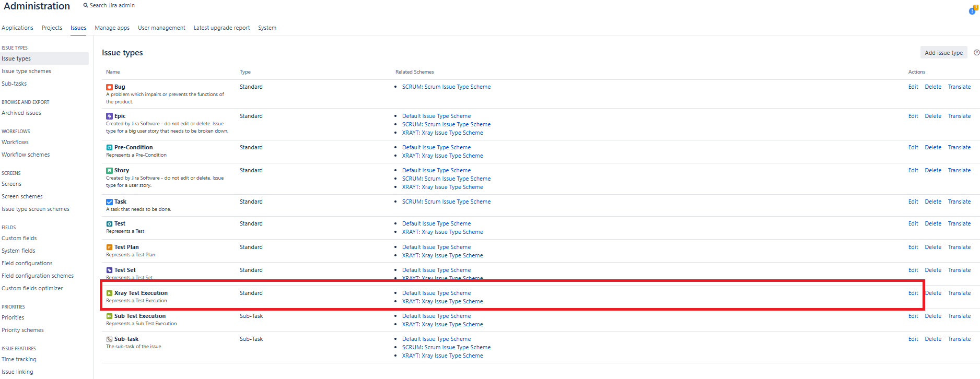Click the Xray Test Execution icon
The width and height of the screenshot is (980, 379).
pyautogui.click(x=109, y=293)
